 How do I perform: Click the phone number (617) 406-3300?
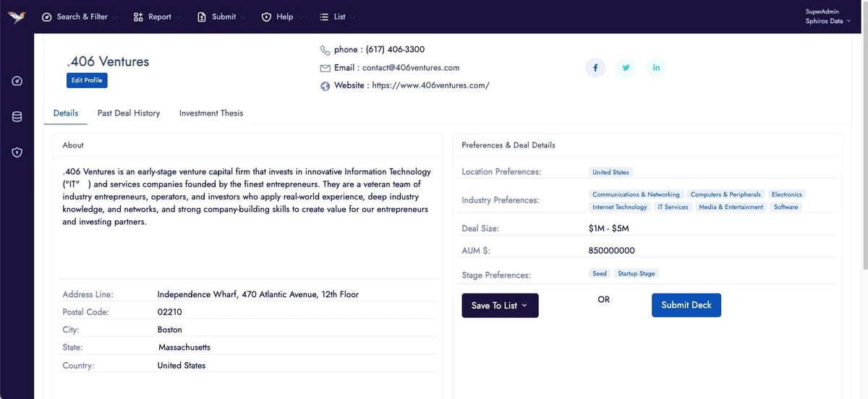(x=395, y=50)
